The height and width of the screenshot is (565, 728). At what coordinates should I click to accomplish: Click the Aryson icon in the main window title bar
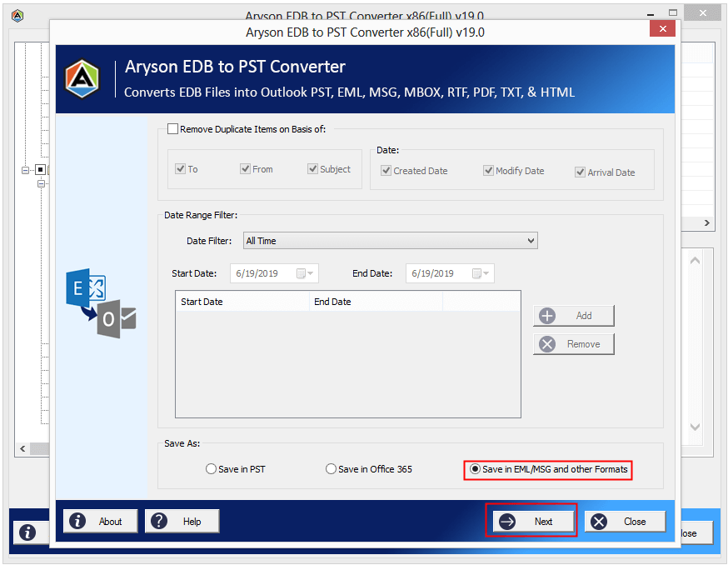coord(17,16)
